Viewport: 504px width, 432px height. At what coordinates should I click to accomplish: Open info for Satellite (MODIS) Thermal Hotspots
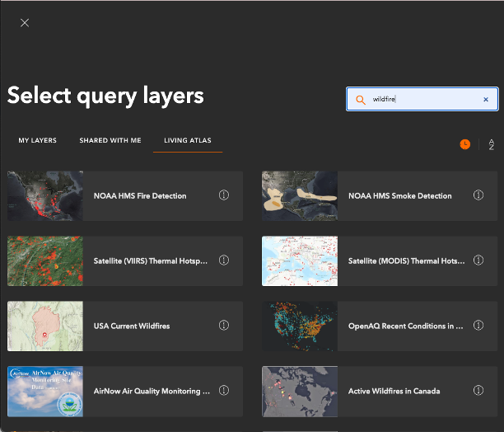(x=478, y=260)
